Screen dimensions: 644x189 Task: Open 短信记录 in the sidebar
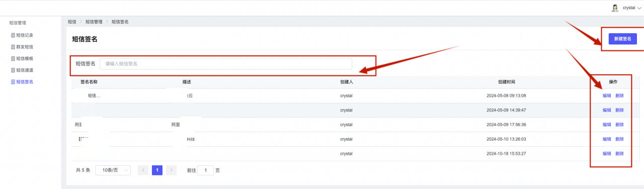click(x=22, y=35)
